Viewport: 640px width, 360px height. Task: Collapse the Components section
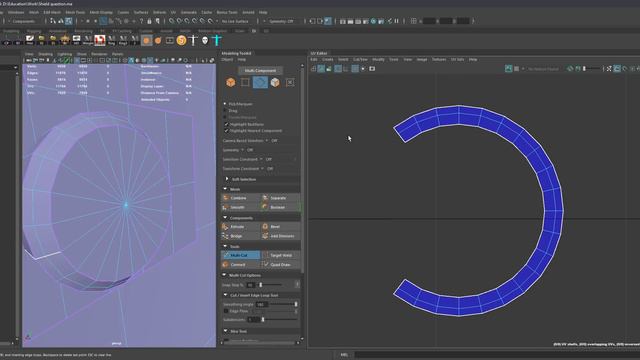click(x=225, y=218)
